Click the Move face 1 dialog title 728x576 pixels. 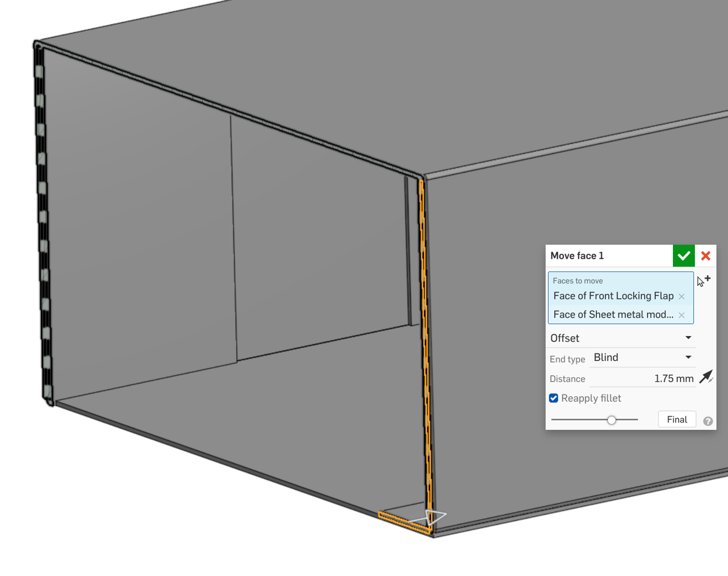[x=577, y=256]
